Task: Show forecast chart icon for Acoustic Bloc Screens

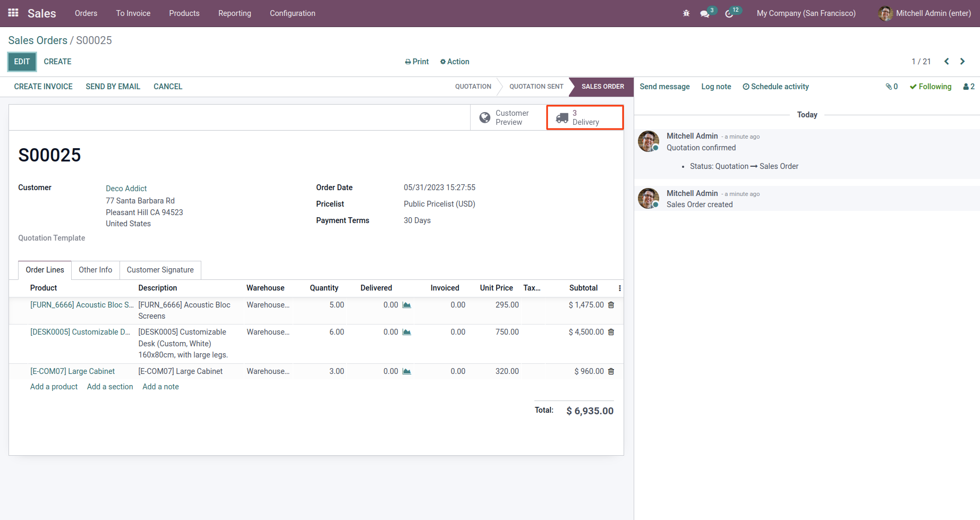Action: (x=407, y=305)
